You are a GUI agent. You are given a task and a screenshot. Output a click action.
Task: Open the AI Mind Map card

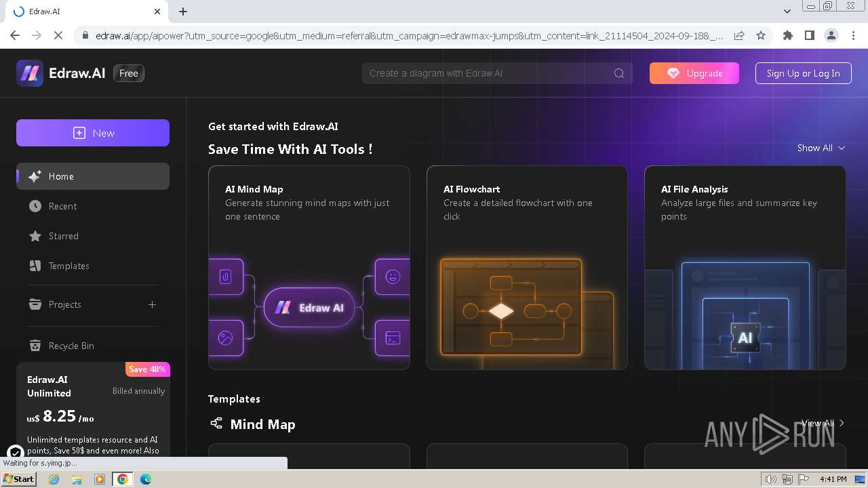[309, 268]
